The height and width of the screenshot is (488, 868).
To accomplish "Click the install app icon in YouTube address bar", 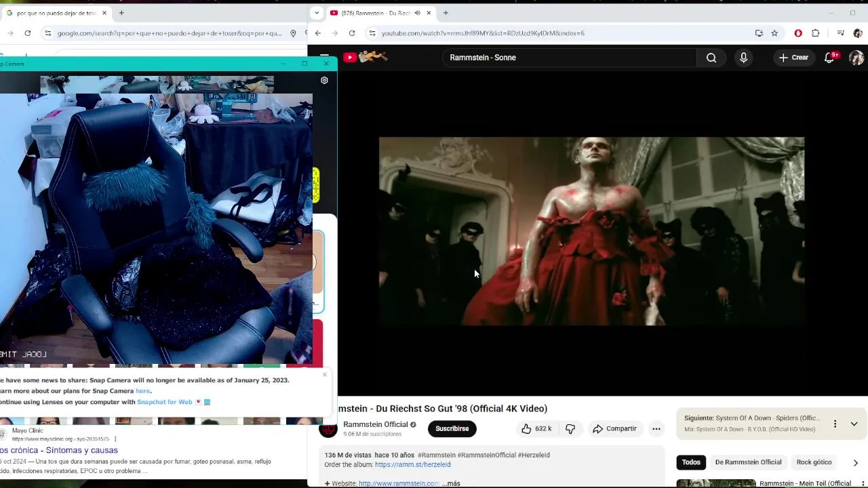I will [x=759, y=33].
